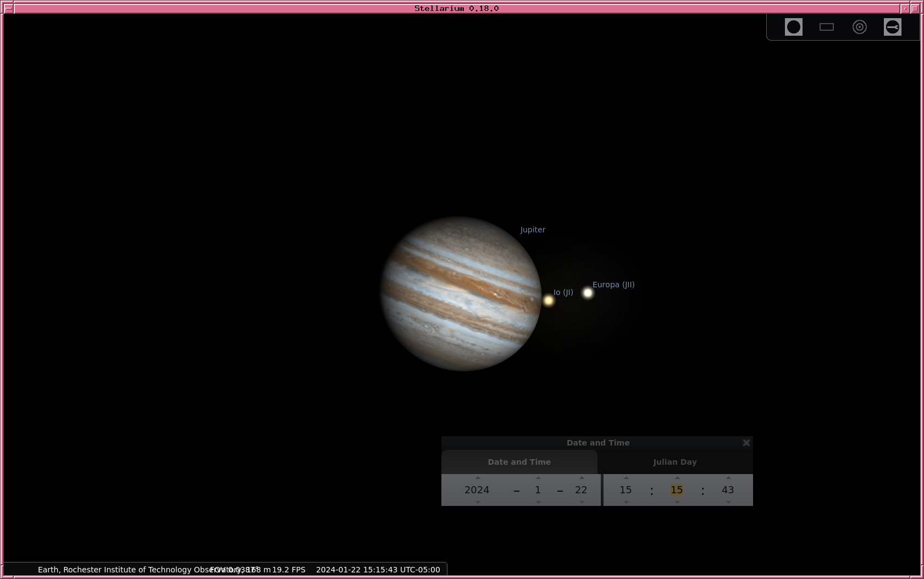Decrease the minutes using the down arrow
The image size is (924, 579).
click(x=677, y=502)
